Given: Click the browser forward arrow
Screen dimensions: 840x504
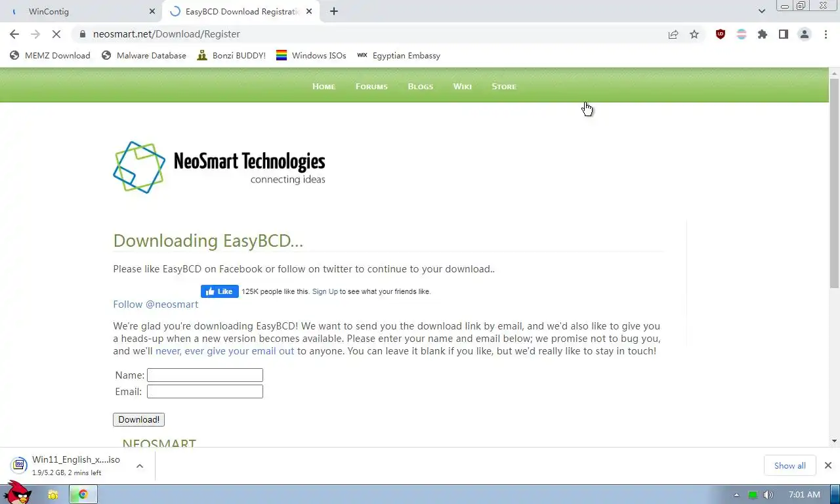Looking at the screenshot, I should click(35, 34).
